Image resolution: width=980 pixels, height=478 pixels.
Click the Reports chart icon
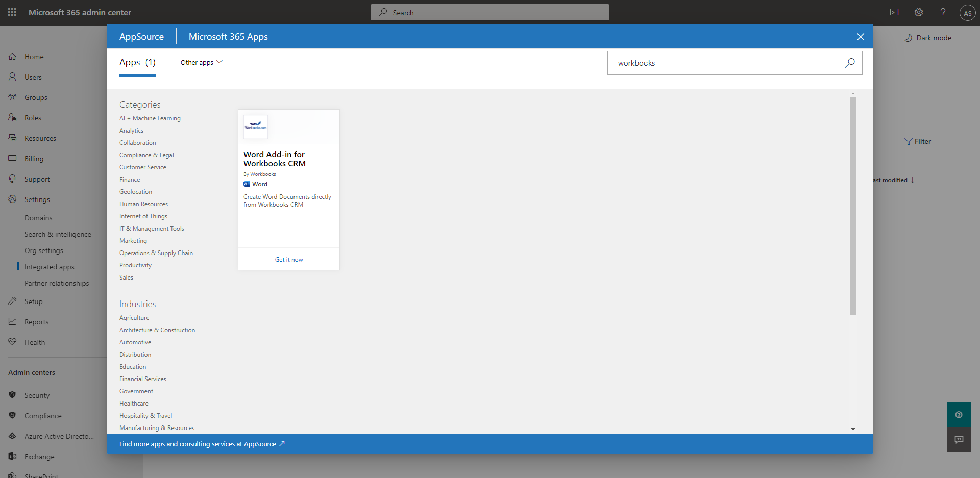[x=12, y=322]
